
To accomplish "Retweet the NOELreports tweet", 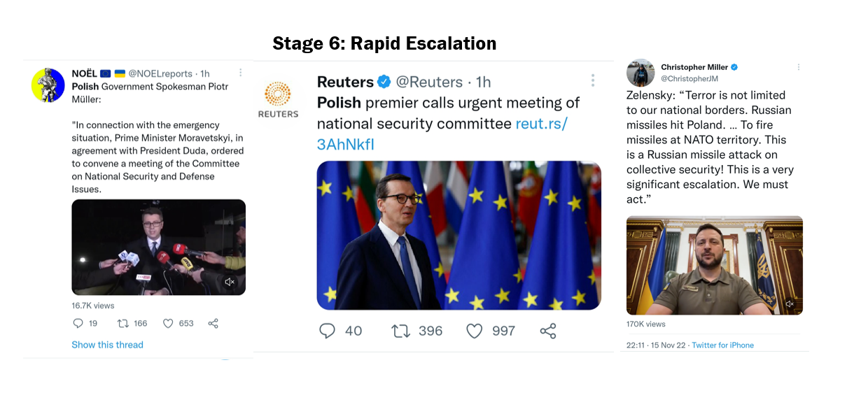I will (x=123, y=323).
